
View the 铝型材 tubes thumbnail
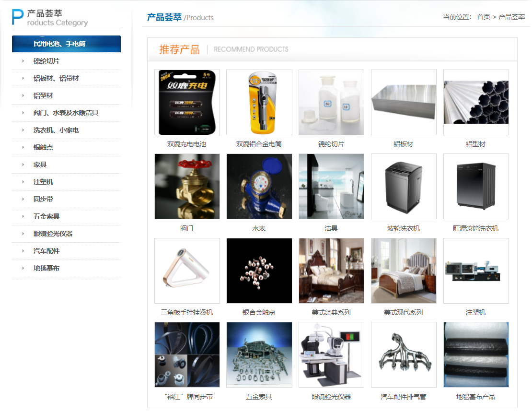tap(476, 102)
